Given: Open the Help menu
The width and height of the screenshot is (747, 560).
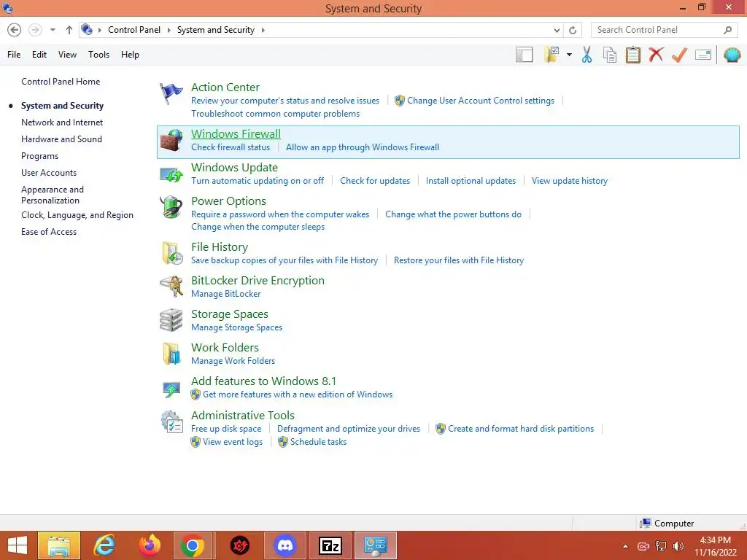Looking at the screenshot, I should tap(130, 55).
